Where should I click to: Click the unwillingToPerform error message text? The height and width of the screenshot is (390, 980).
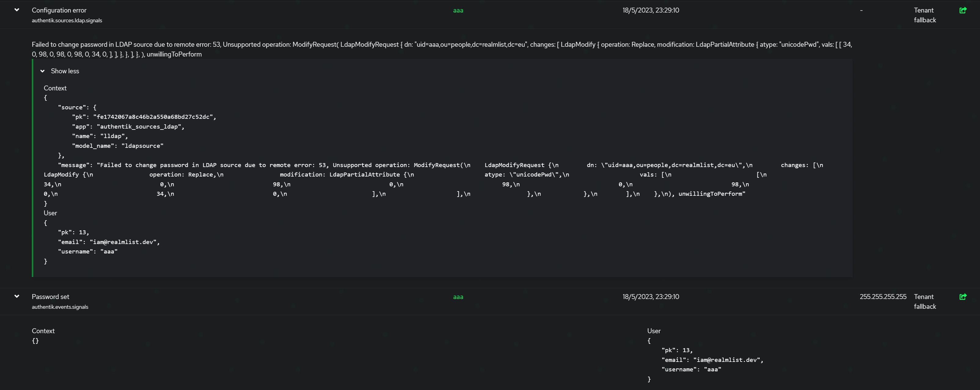(174, 54)
